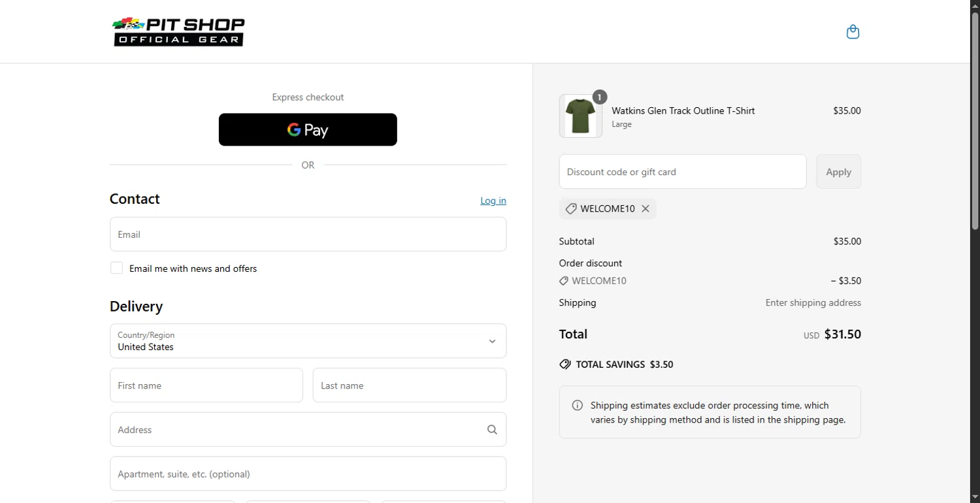Enable 'Email me with news and offers'
980x503 pixels.
pyautogui.click(x=117, y=268)
